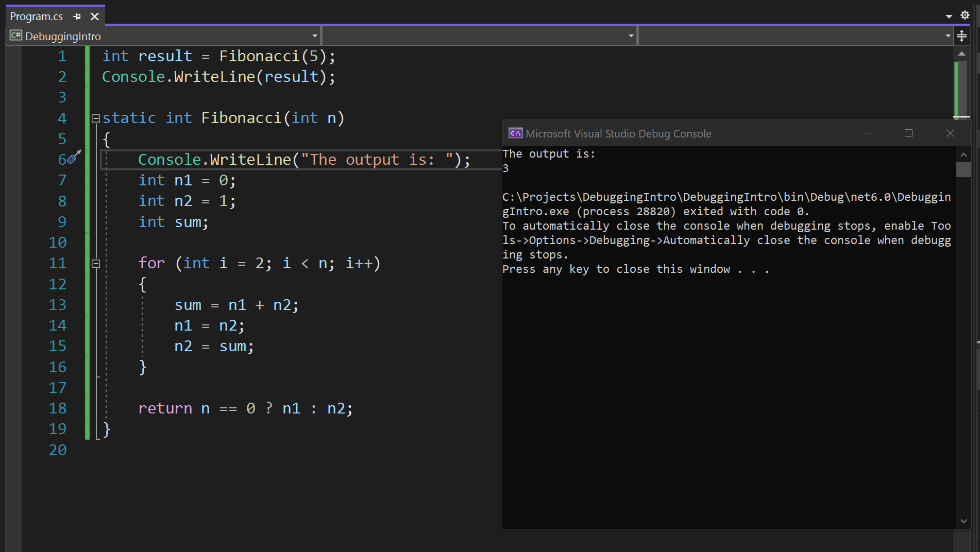Click the C# project icon beside DebuggingIntro
Screen dimensions: 980x552
[16, 36]
